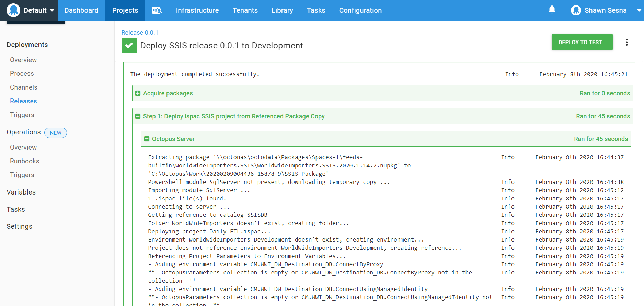Open the Default space dropdown arrow
644x306 pixels.
52,11
